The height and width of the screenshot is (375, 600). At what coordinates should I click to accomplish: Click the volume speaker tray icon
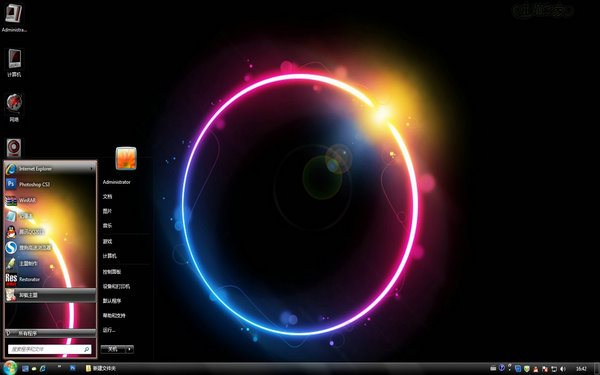point(562,368)
